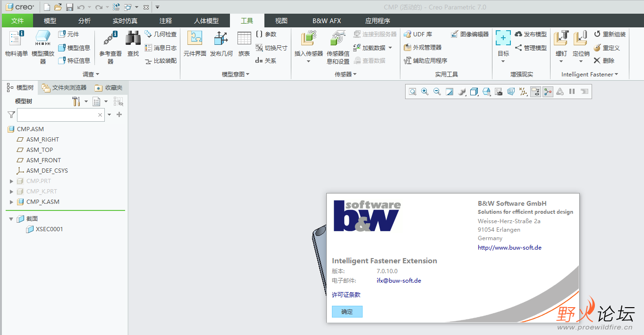Click 发布模型 publish model

pyautogui.click(x=531, y=34)
